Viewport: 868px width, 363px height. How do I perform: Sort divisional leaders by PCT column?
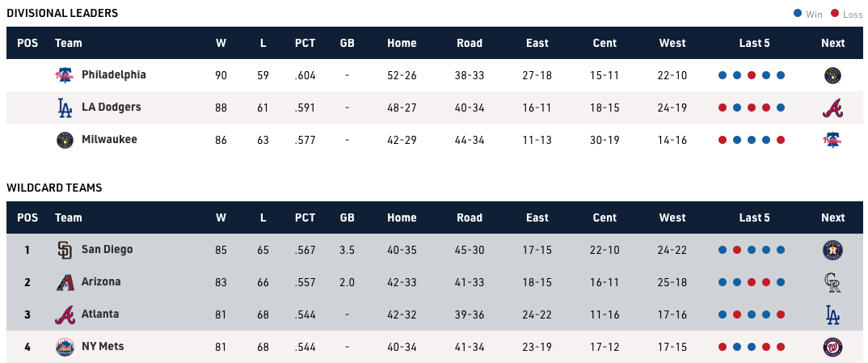pyautogui.click(x=305, y=43)
